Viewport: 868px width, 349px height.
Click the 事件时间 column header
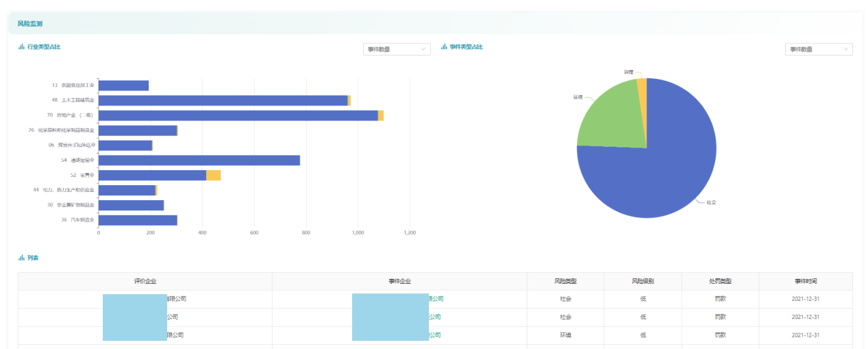806,281
